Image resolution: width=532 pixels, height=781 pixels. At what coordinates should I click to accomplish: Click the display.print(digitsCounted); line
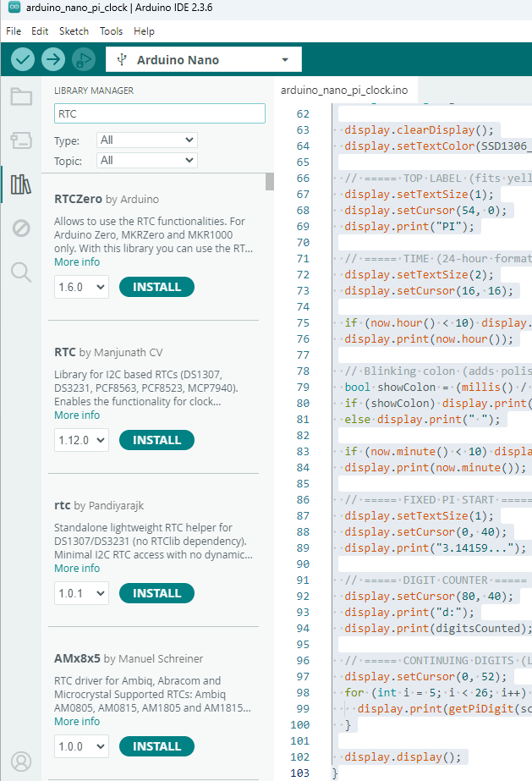(438, 629)
